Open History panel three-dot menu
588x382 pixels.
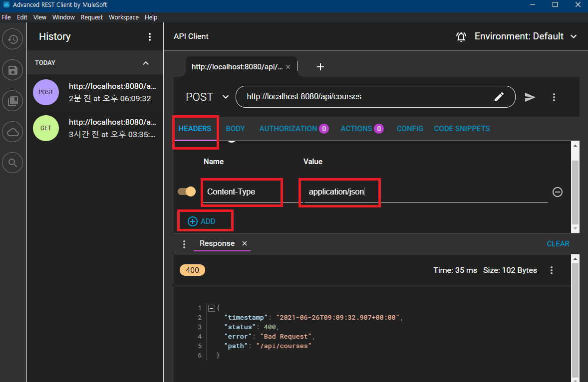150,37
